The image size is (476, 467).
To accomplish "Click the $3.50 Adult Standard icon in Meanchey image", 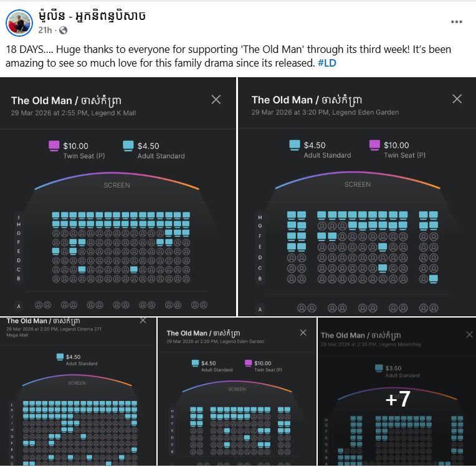I will coord(378,367).
